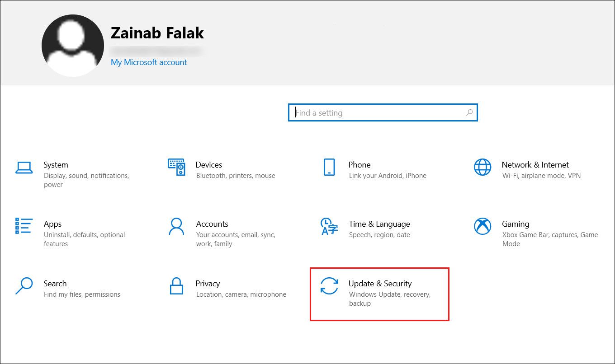Click the Update & Security category
The width and height of the screenshot is (615, 364).
pos(380,284)
